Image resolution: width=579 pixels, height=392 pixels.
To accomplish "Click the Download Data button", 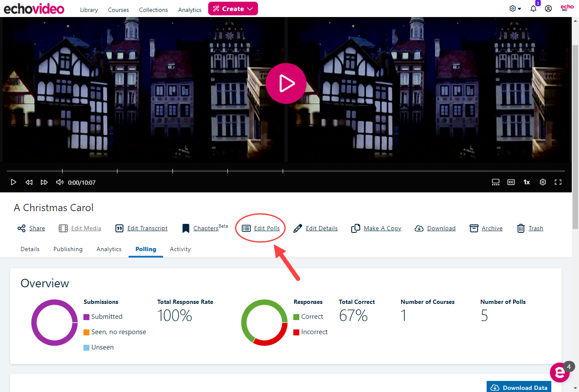I will tap(519, 387).
